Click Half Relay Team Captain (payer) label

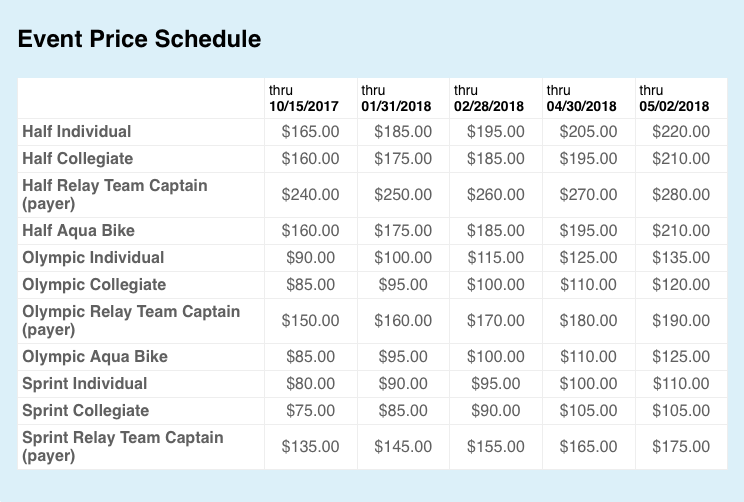[x=115, y=194]
